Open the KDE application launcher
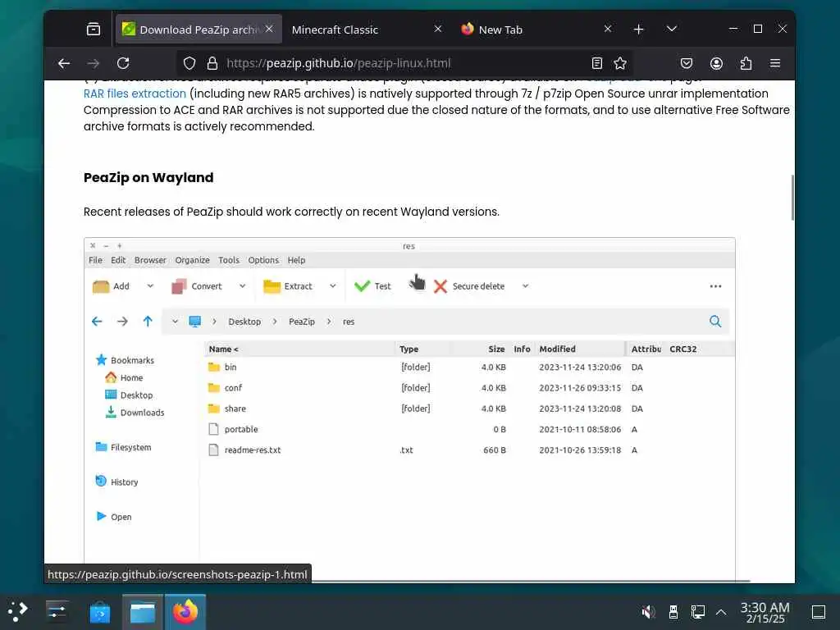This screenshot has width=840, height=630. pyautogui.click(x=18, y=611)
